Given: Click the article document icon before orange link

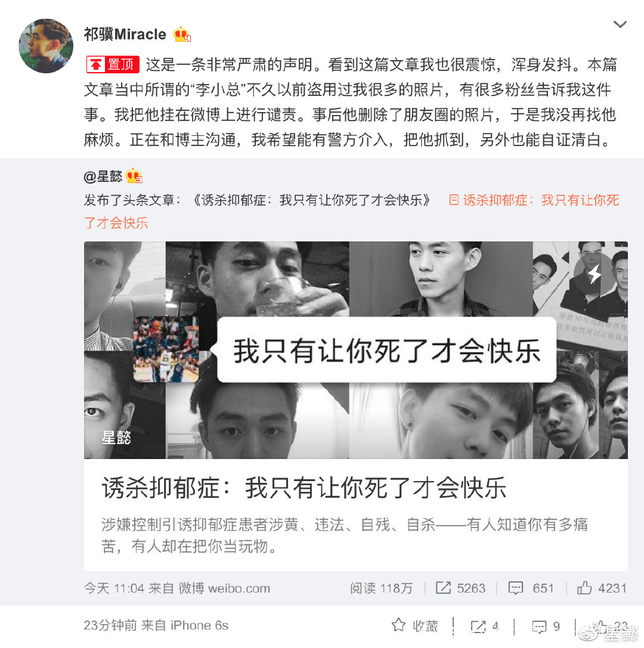Looking at the screenshot, I should 454,200.
